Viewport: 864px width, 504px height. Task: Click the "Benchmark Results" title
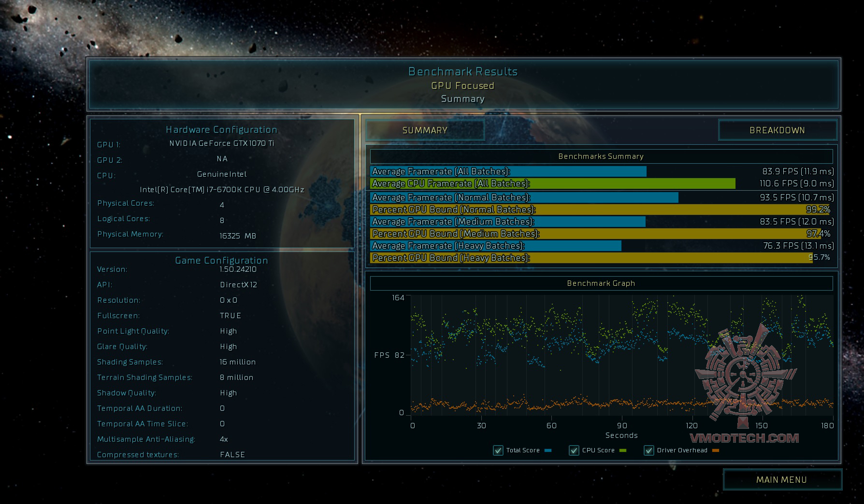click(x=463, y=71)
